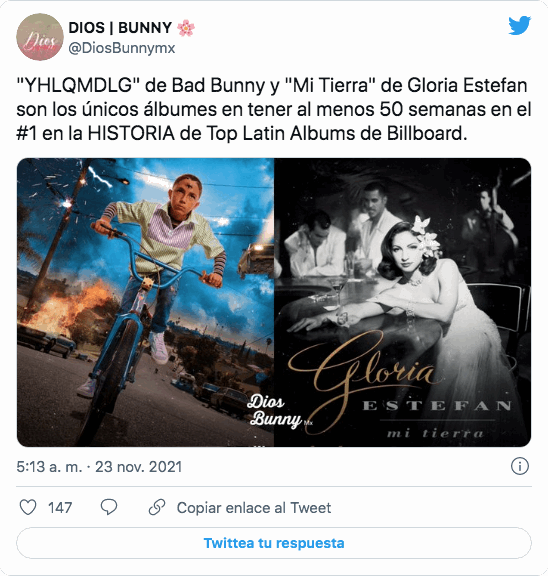Open tweet info circle icon
Screen dimensions: 548x576
pos(520,467)
